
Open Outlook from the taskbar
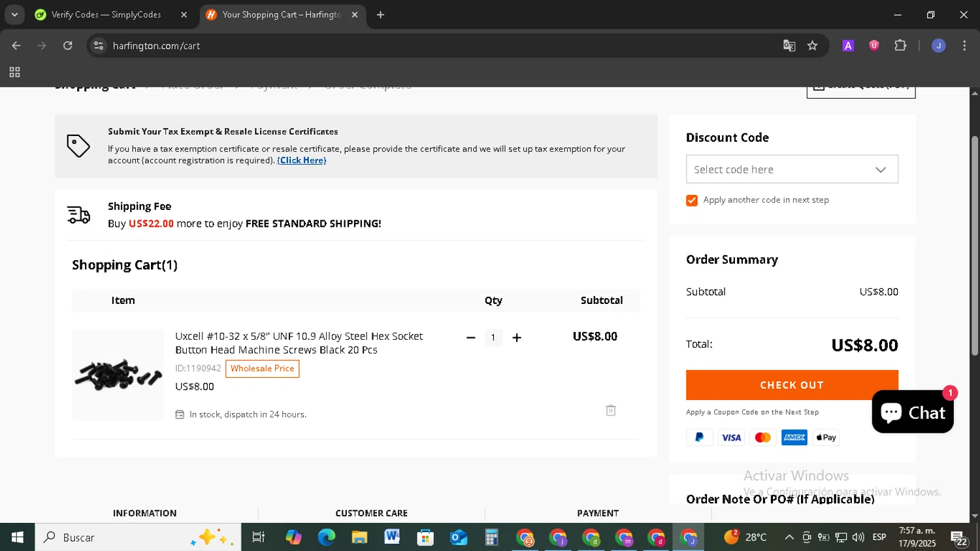pos(459,537)
